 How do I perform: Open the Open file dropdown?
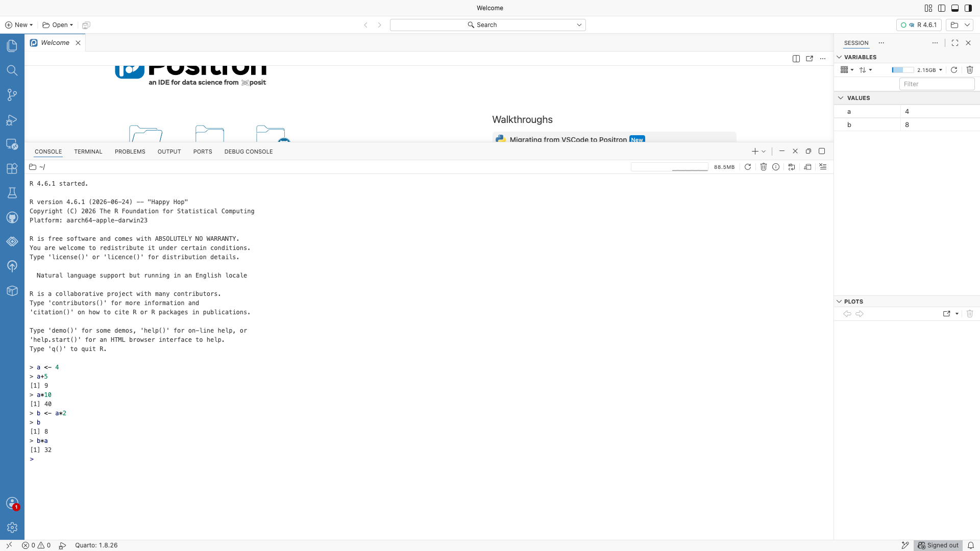(x=58, y=25)
